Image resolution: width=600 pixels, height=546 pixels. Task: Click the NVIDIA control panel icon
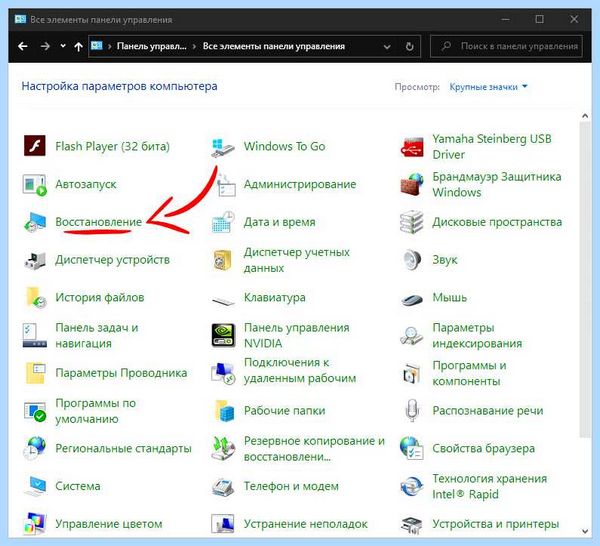(223, 335)
